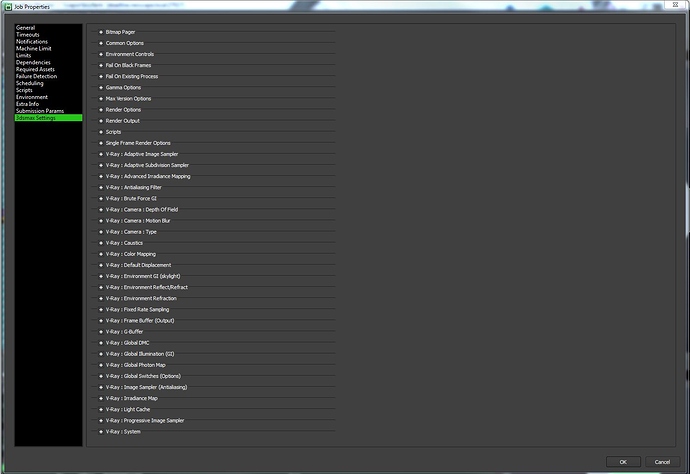Viewport: 690px width, 474px height.
Task: Open the Failure Detection page
Action: (x=36, y=76)
